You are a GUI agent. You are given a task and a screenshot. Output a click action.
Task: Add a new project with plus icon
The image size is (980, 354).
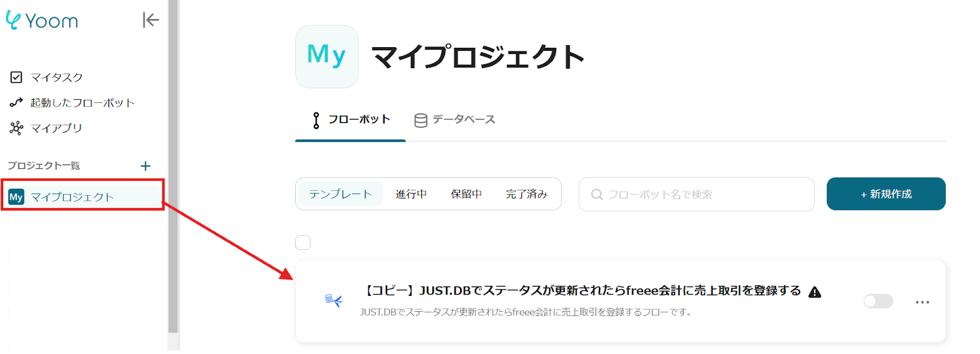click(145, 166)
